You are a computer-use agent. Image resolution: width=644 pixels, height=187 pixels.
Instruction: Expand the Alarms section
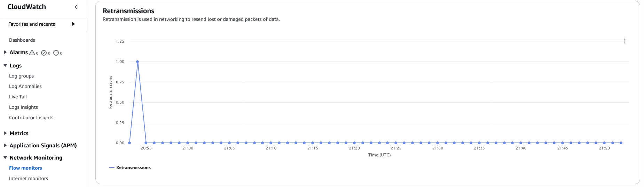point(5,52)
